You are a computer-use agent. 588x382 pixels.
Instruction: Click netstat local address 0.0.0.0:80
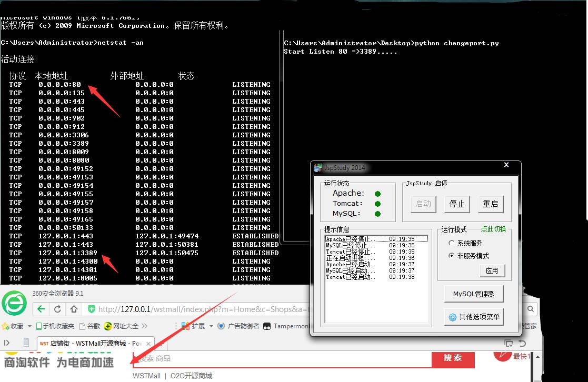pos(59,85)
